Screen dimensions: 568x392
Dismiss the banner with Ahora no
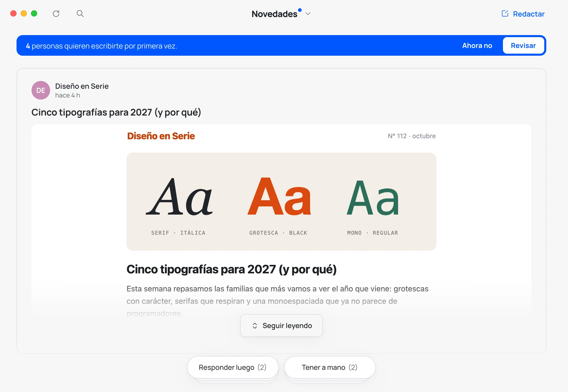[x=477, y=46]
